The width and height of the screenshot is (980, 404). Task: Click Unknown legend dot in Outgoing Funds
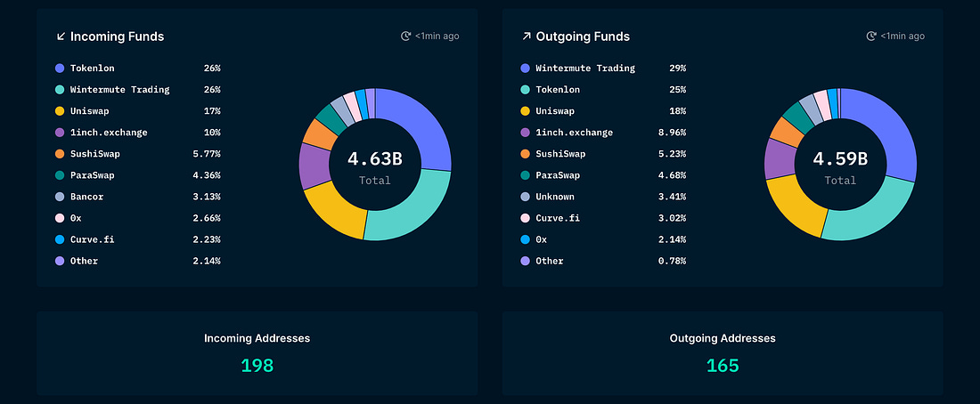pyautogui.click(x=526, y=197)
